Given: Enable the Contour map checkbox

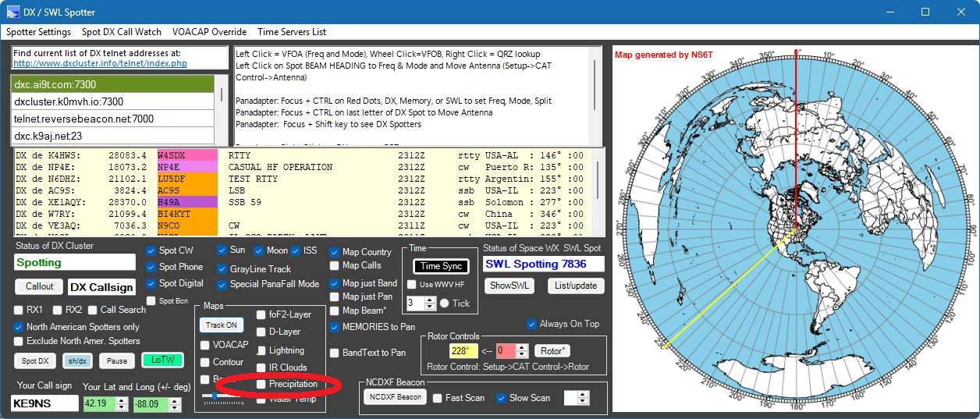Looking at the screenshot, I should point(204,362).
